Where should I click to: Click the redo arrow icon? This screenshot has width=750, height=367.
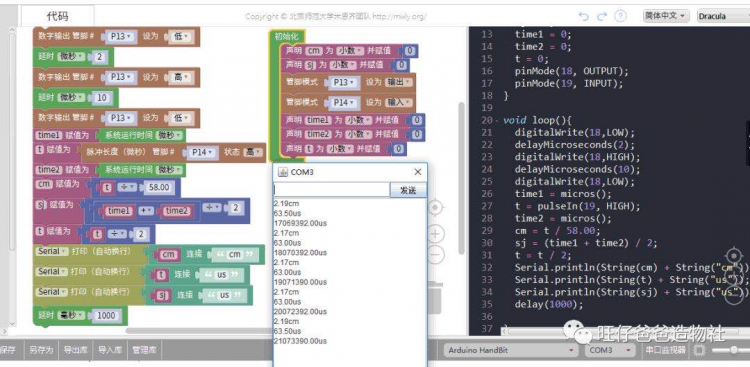pos(601,16)
